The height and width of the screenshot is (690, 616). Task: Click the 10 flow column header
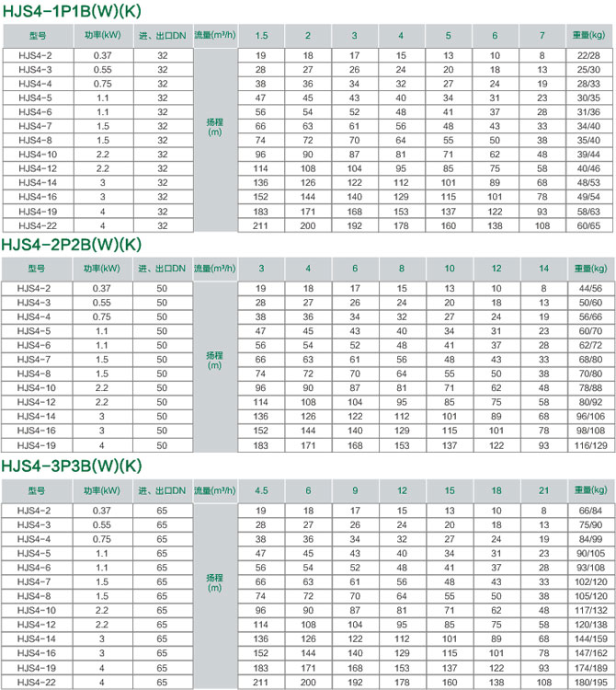pos(450,269)
